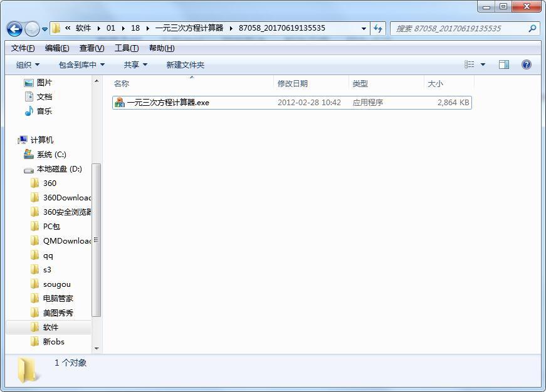The width and height of the screenshot is (546, 392).
Task: Open the 查看(V) menu
Action: pos(92,48)
